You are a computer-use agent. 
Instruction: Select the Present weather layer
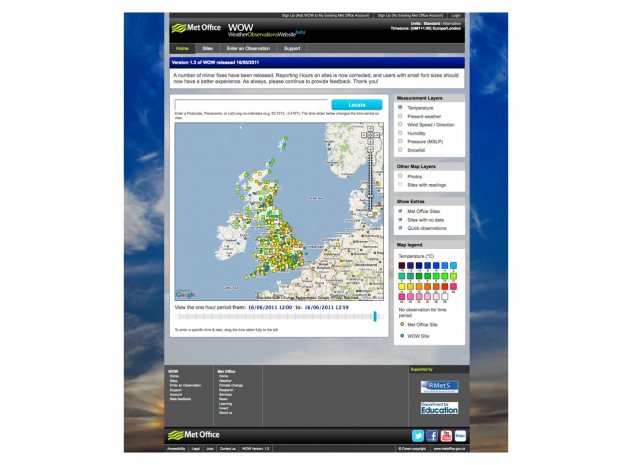400,116
